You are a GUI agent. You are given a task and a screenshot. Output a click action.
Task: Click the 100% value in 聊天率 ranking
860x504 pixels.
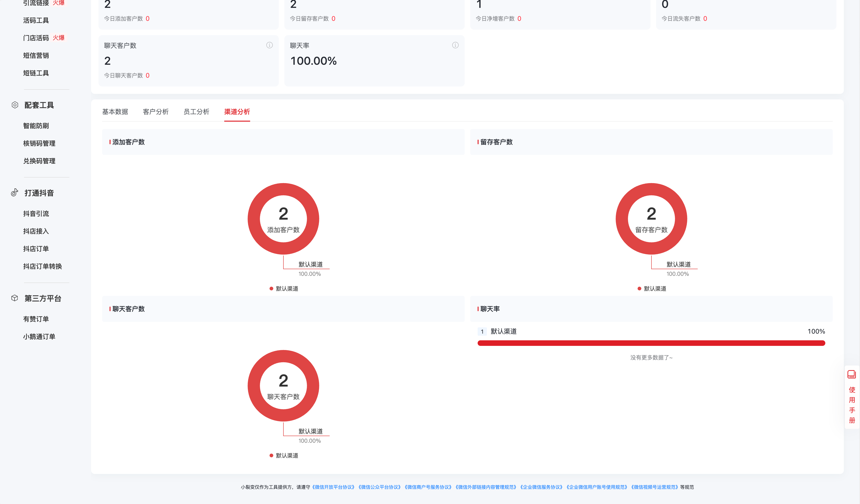(816, 331)
